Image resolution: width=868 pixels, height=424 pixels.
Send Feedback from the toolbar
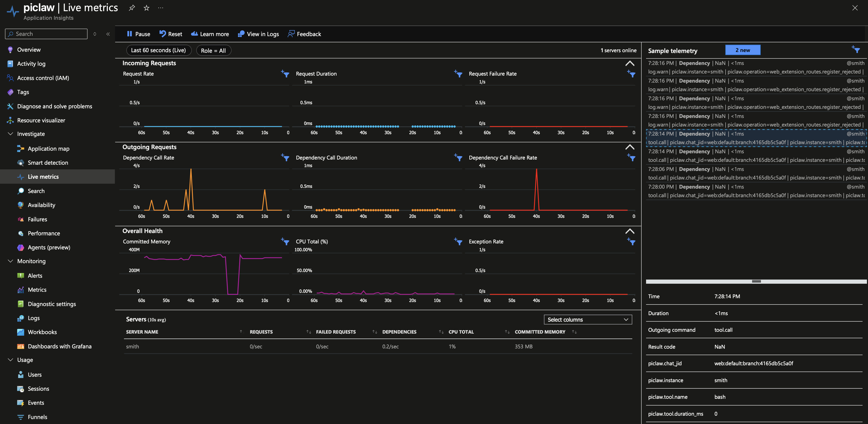tap(304, 34)
